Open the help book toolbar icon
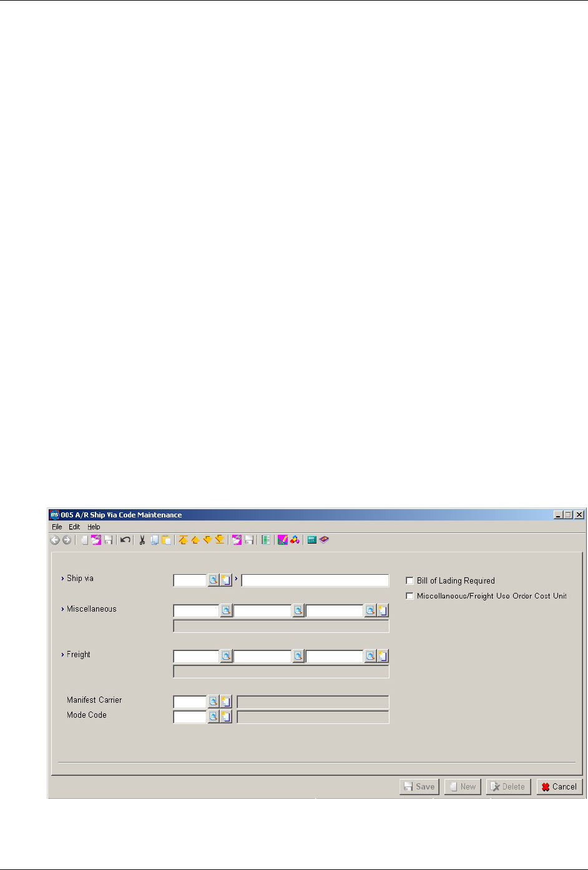The image size is (588, 870). click(x=324, y=540)
